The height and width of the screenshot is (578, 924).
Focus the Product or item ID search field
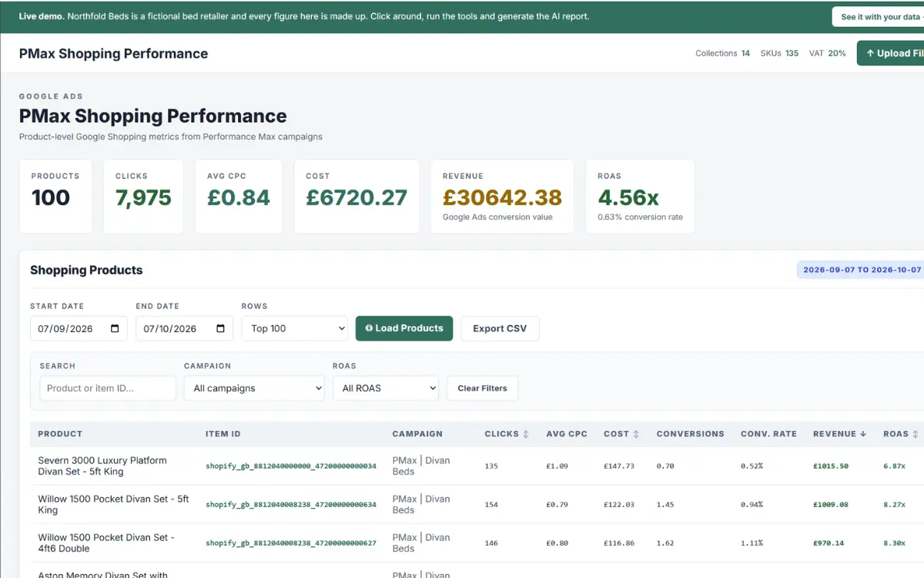pos(108,388)
